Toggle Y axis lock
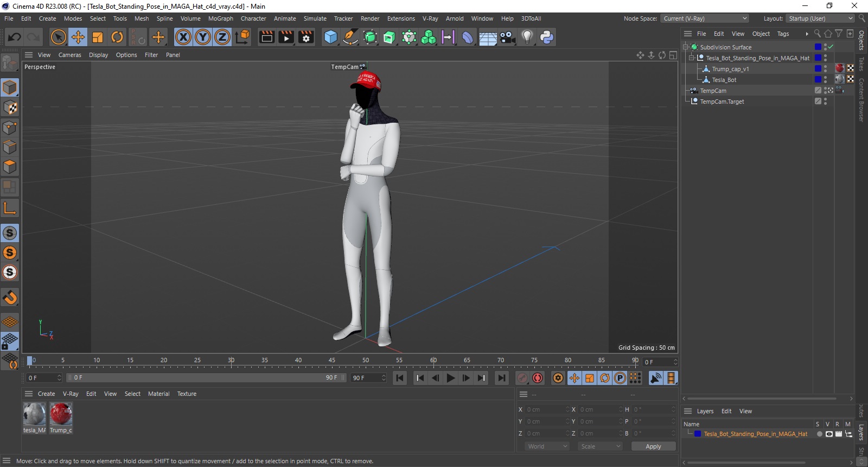868x467 pixels. [x=203, y=37]
